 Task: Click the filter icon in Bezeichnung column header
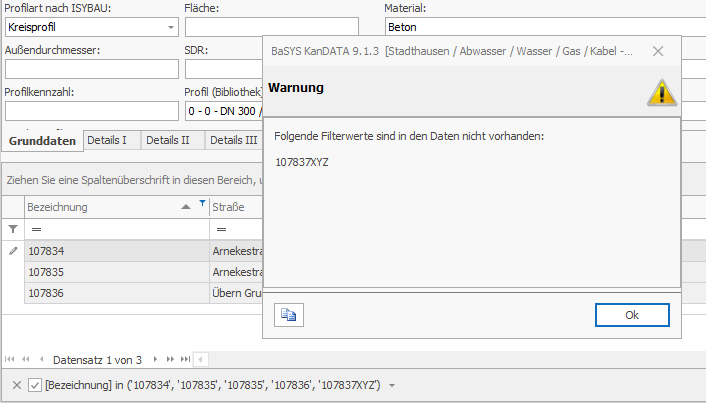(x=200, y=204)
